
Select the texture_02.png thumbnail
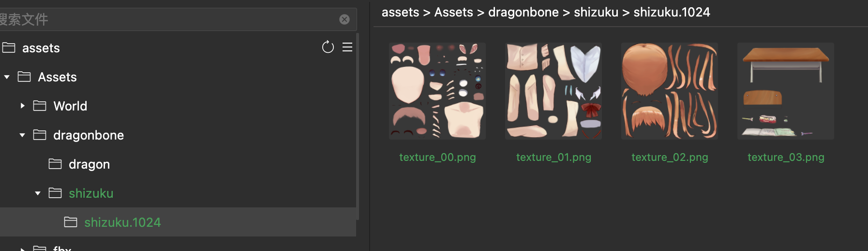pyautogui.click(x=670, y=91)
